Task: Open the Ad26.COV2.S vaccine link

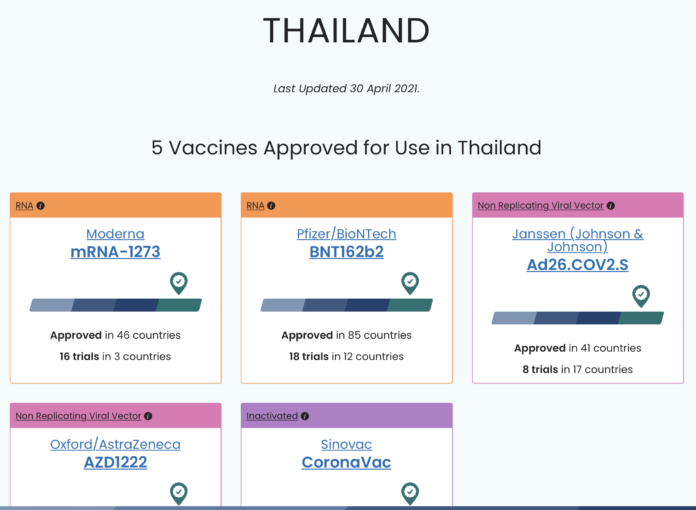Action: coord(577,265)
